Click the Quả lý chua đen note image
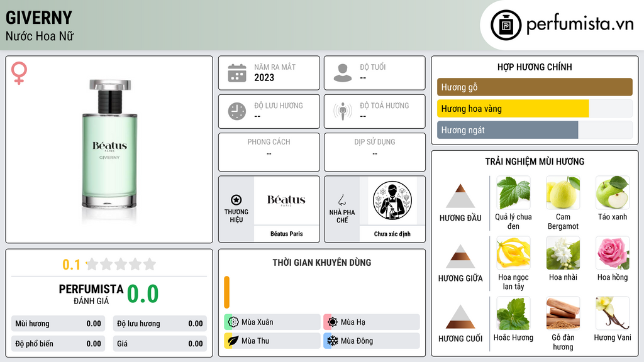644x362 pixels. pyautogui.click(x=513, y=192)
